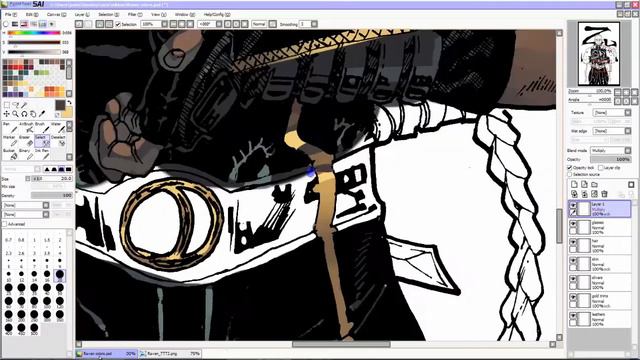Hide the skin layer visibility eye
Image resolution: width=640 pixels, height=360 pixels.
[x=573, y=261]
